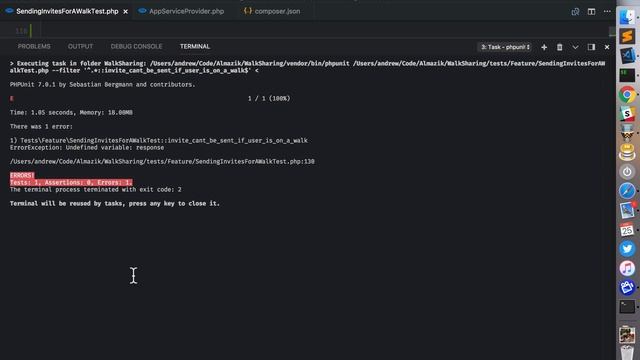Switch to the PROBLEMS panel tab
Viewport: 640px width, 360px height.
coord(34,47)
